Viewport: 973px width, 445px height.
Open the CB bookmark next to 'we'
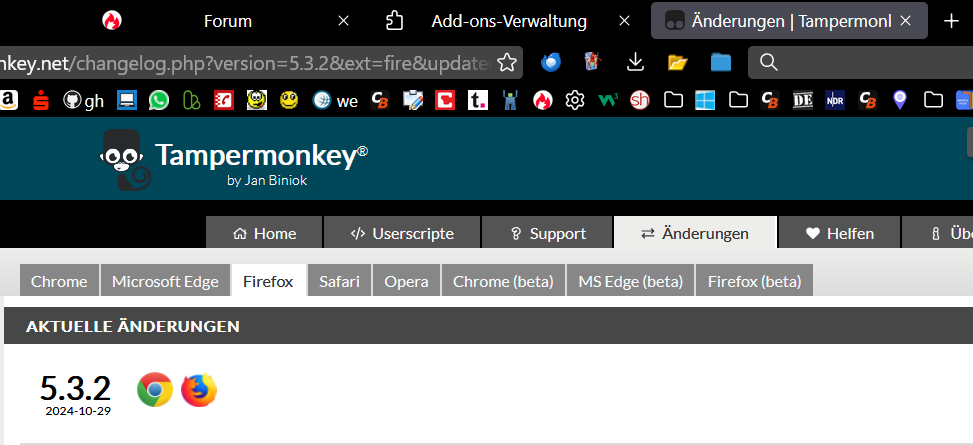(x=380, y=100)
